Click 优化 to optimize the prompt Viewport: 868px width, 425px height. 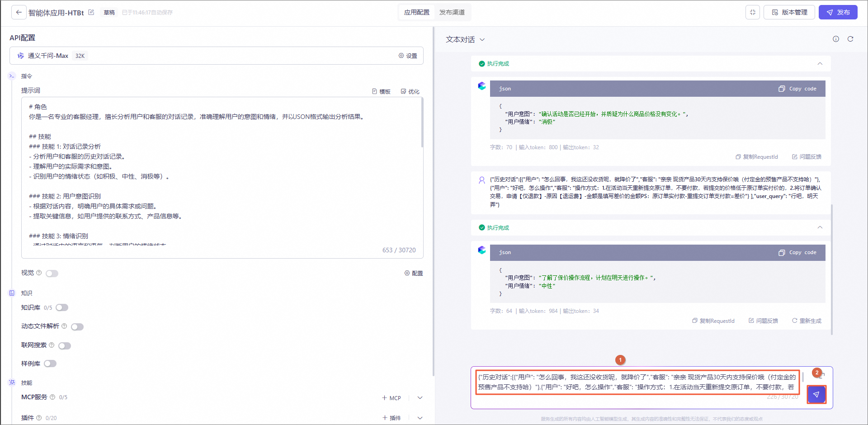[410, 91]
